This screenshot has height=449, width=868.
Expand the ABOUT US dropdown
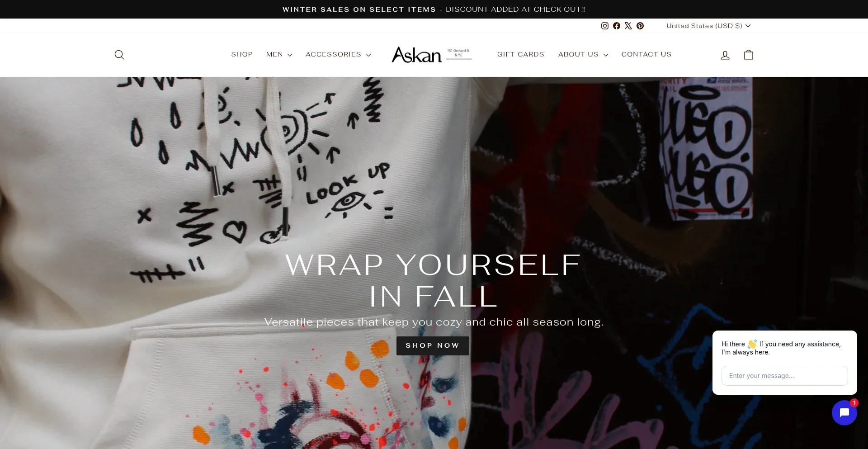pos(583,54)
